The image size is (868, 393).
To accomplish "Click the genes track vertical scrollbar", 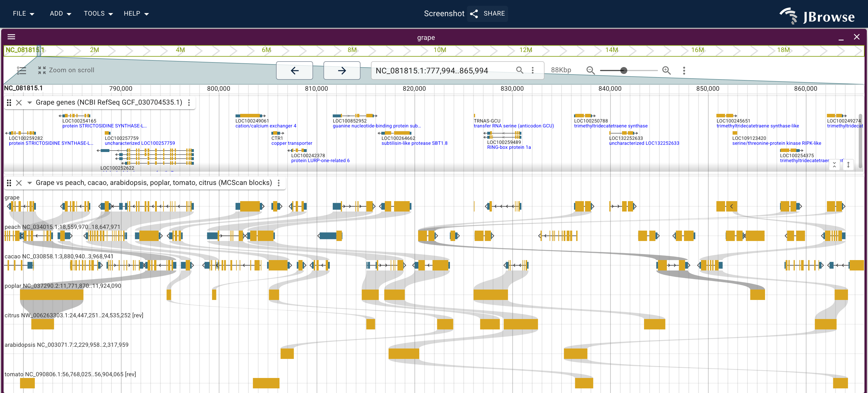I will [860, 141].
